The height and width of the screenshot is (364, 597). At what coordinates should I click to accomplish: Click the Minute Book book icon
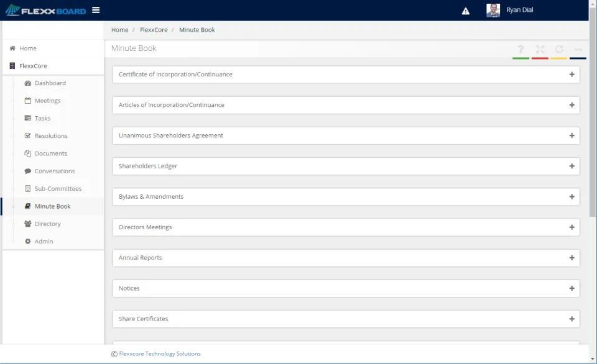tap(28, 206)
